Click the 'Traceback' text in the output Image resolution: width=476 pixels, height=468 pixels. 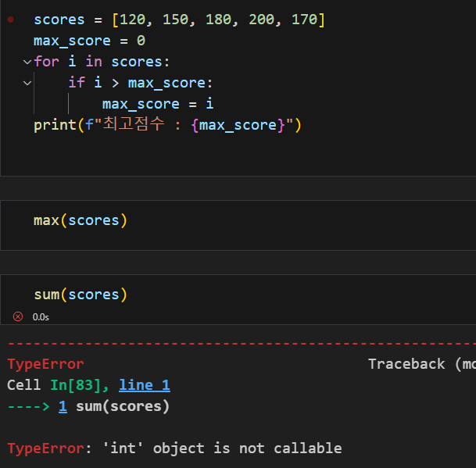406,364
